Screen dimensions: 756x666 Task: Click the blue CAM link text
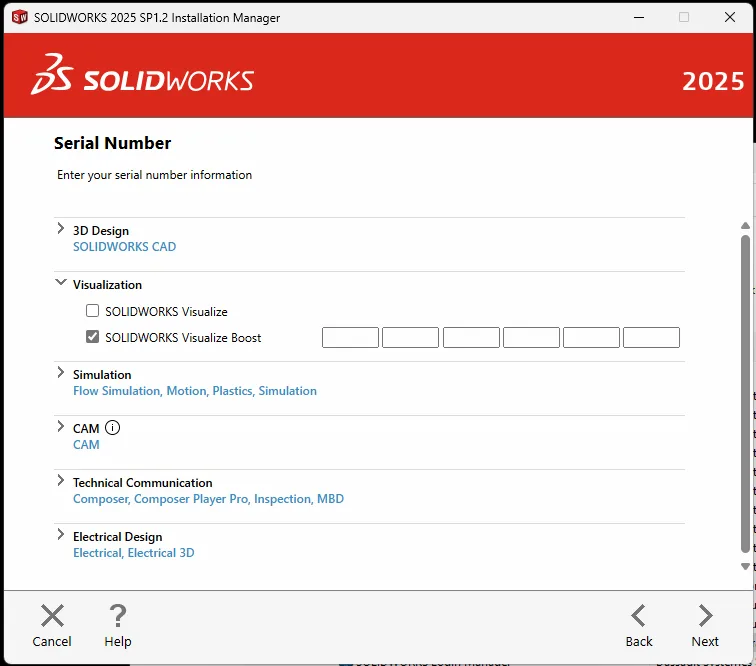pyautogui.click(x=86, y=445)
